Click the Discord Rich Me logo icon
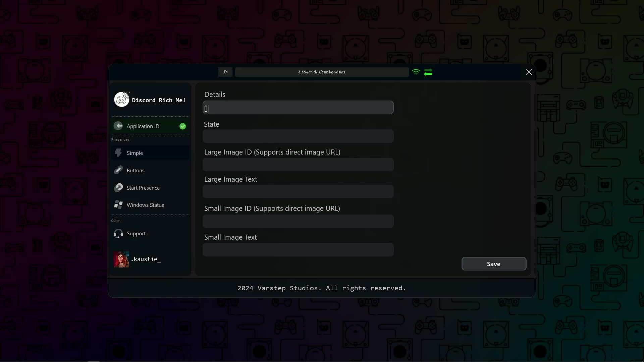This screenshot has width=644, height=362. coord(121,100)
